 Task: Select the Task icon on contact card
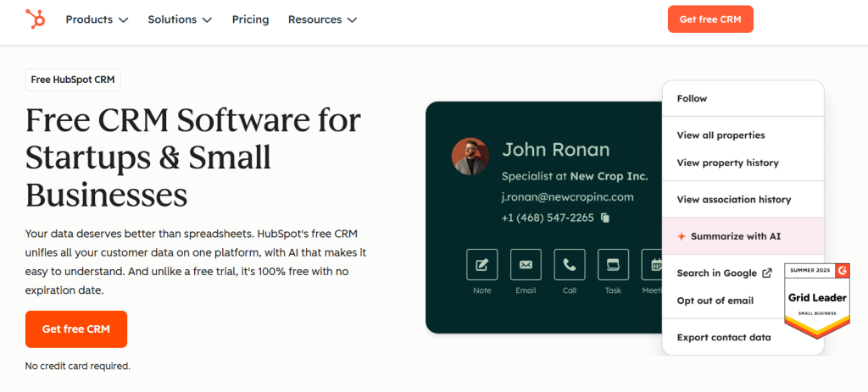click(x=613, y=264)
